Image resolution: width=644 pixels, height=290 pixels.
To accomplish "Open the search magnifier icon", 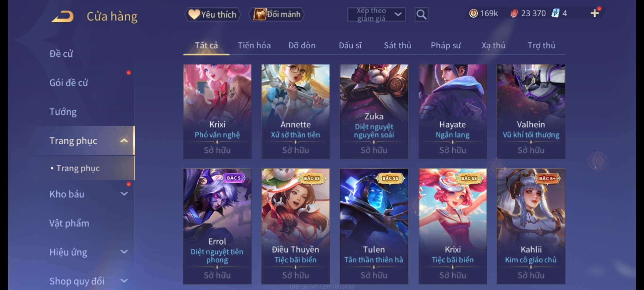I will (x=421, y=15).
